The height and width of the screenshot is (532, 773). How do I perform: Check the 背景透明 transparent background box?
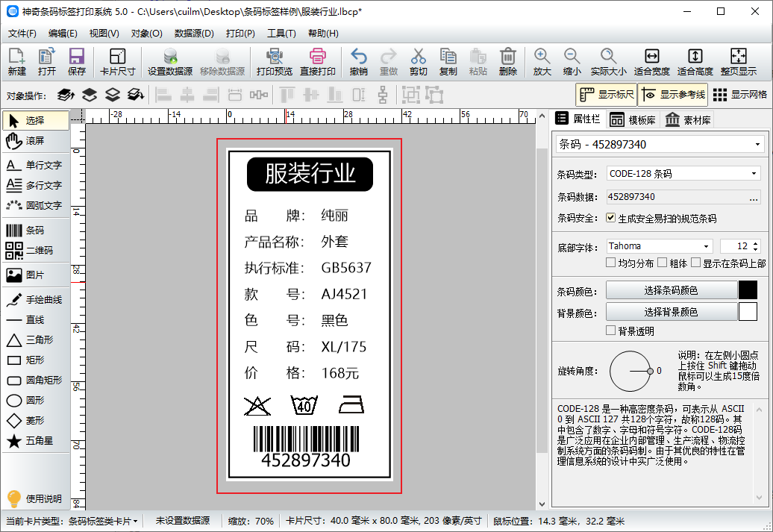point(611,331)
